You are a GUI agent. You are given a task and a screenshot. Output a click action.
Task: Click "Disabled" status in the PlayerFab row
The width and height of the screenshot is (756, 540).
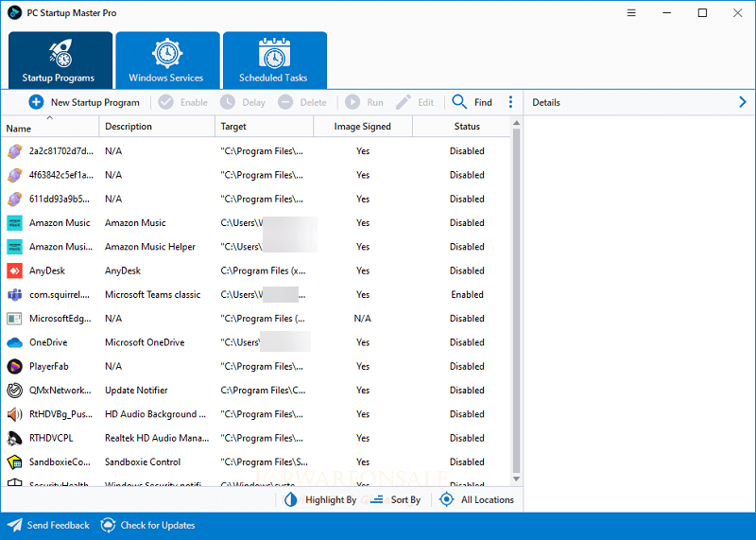coord(467,366)
